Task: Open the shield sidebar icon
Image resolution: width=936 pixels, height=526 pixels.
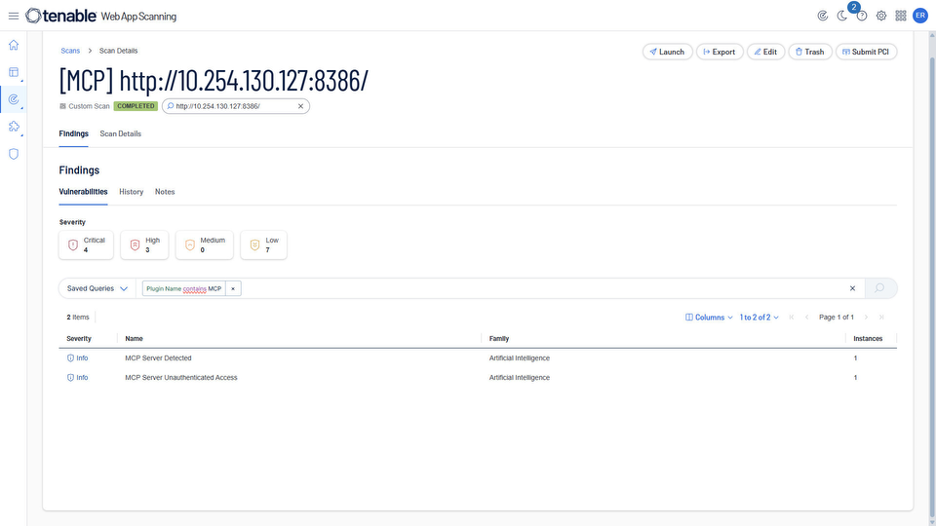Action: [14, 154]
